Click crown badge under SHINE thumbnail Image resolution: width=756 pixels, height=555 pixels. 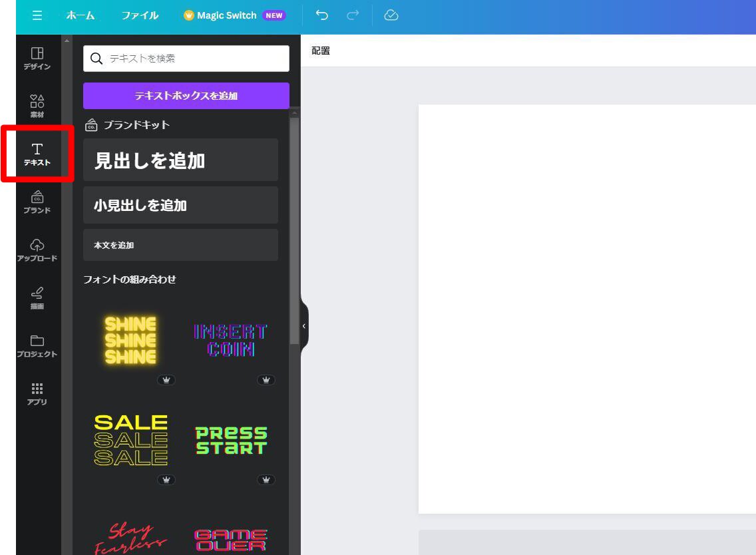point(166,380)
